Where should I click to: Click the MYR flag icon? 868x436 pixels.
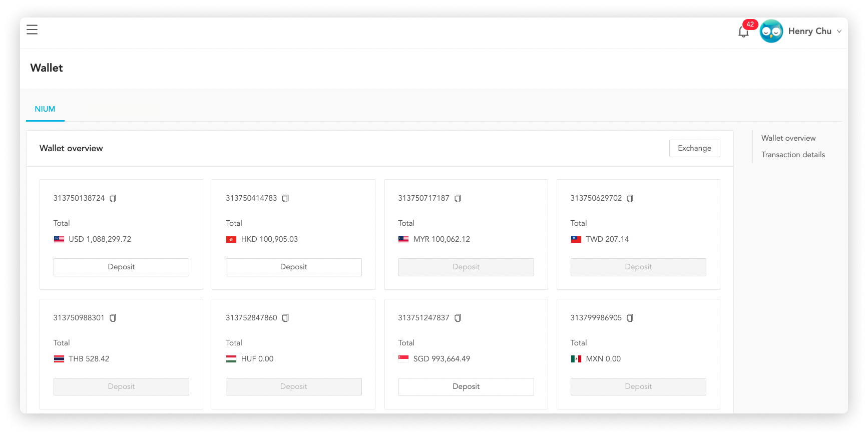pyautogui.click(x=403, y=239)
